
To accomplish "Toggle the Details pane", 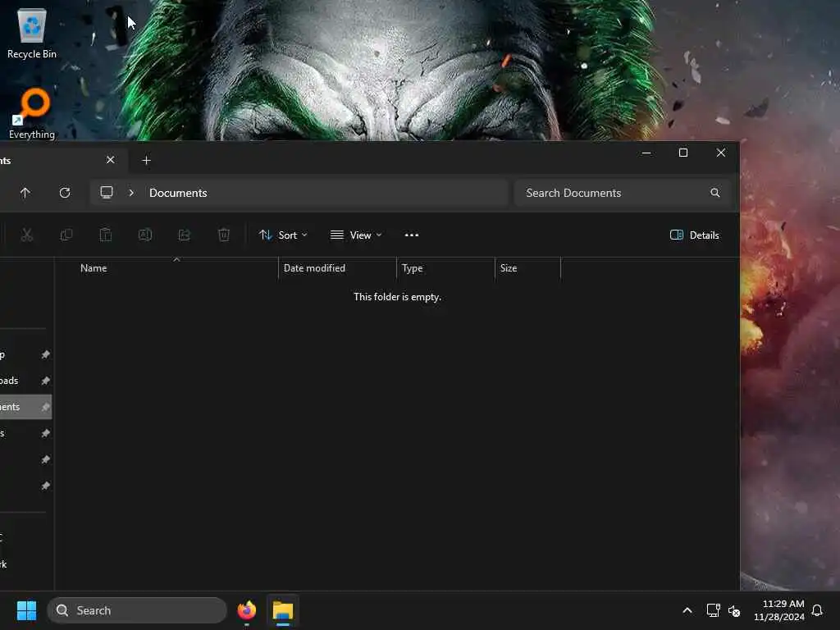I will click(x=695, y=235).
